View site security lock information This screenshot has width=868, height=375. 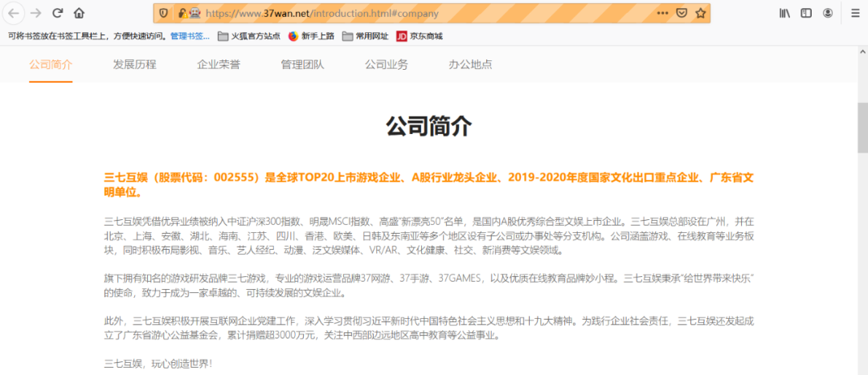[x=182, y=14]
